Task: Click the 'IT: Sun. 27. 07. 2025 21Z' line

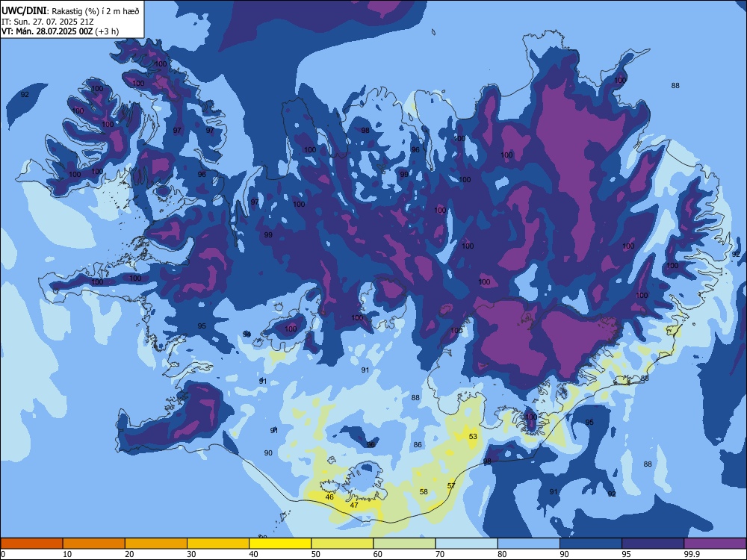Action: 48,22
